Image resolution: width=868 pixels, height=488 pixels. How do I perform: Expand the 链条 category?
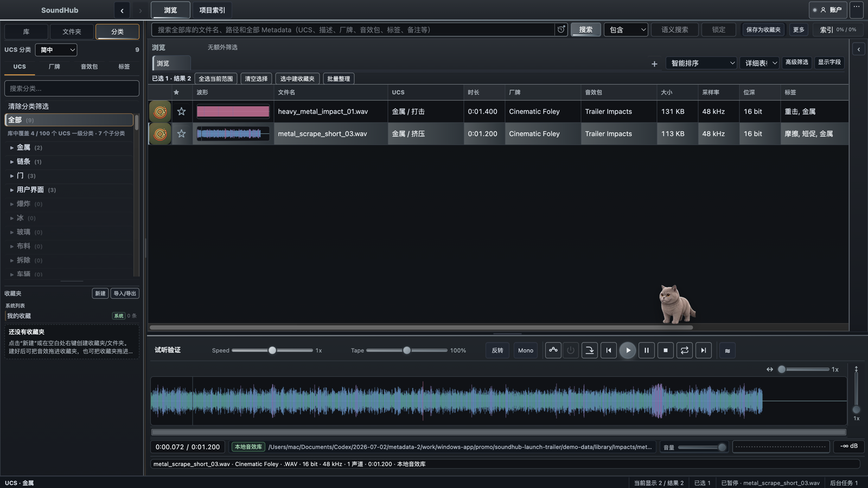point(12,162)
